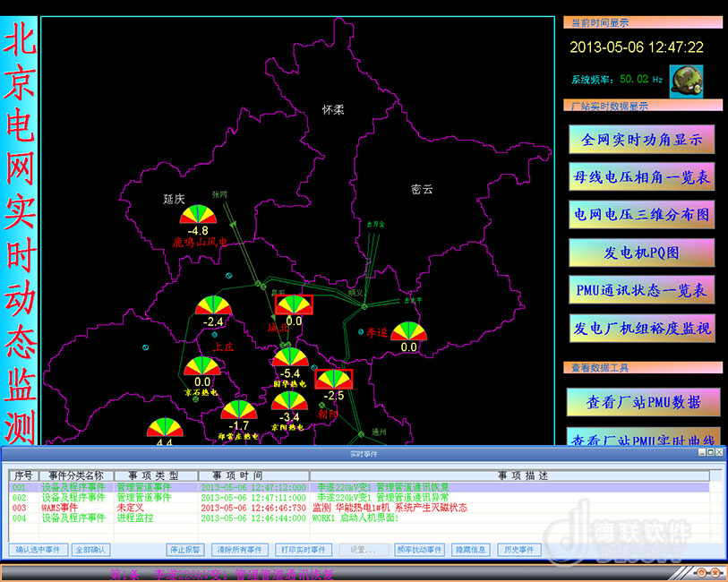Viewport: 728px width, 582px height.
Task: Open 全网实时功角显示 view
Action: pos(641,140)
